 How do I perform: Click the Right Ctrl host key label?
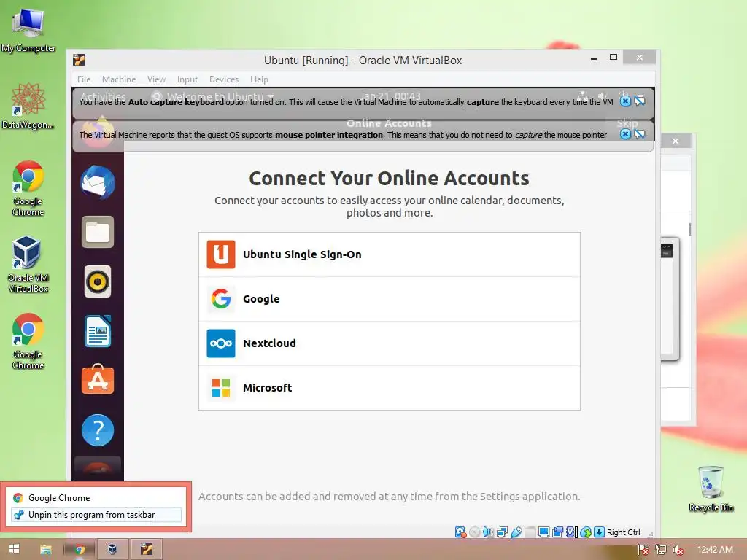[623, 532]
